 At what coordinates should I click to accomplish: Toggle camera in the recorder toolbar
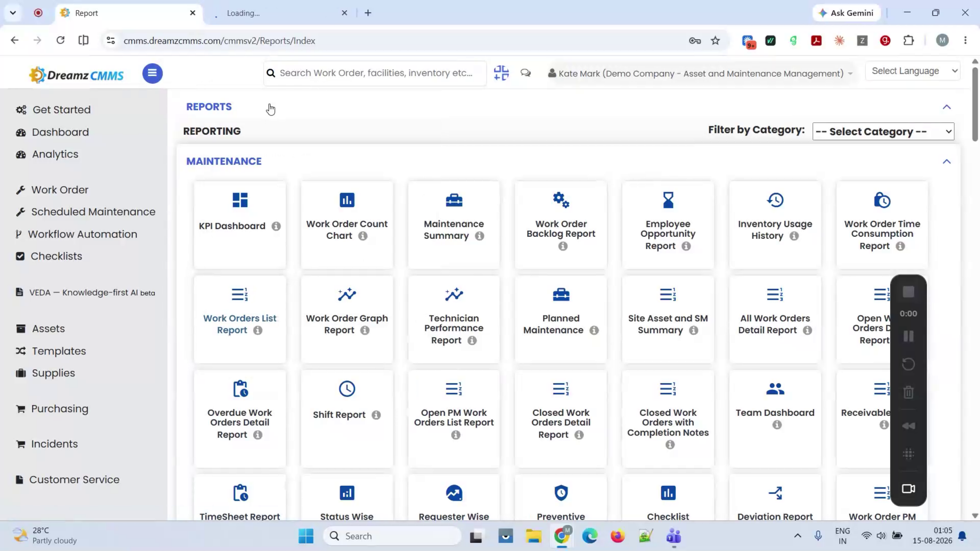click(x=908, y=489)
